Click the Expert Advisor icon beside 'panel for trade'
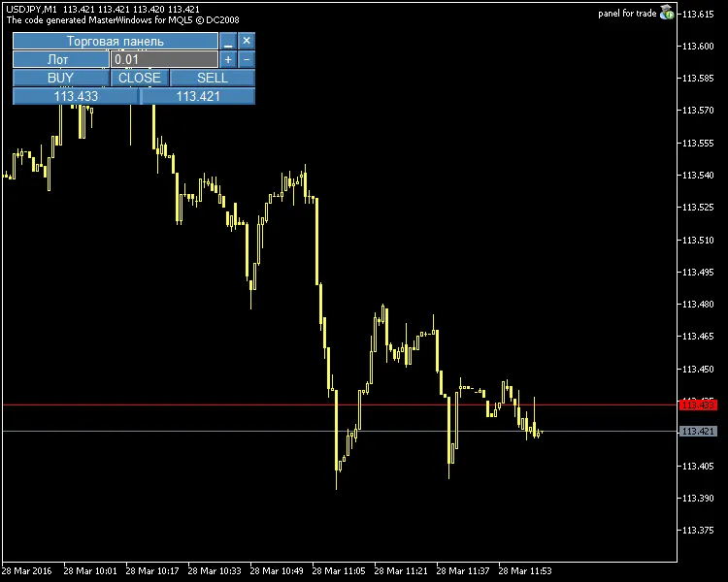Viewport: 728px width, 582px height. point(667,13)
